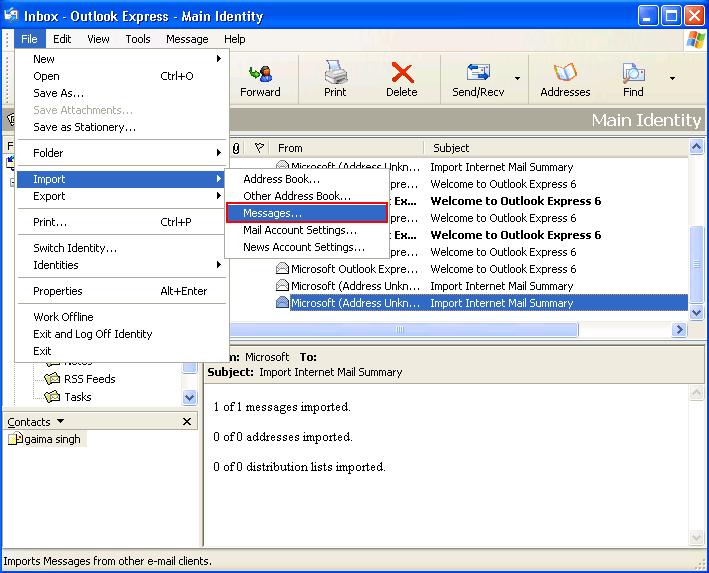Open the Tools menu
Image resolution: width=709 pixels, height=573 pixels.
pyautogui.click(x=138, y=39)
